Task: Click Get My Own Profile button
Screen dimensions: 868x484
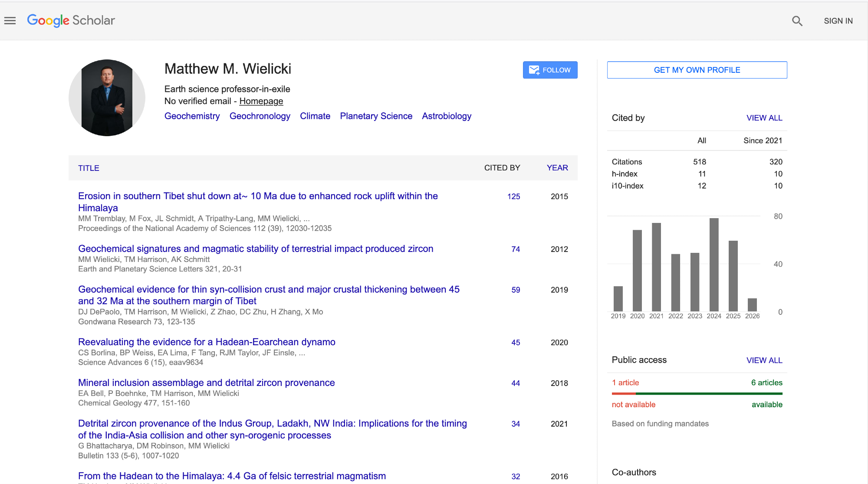Action: coord(697,70)
